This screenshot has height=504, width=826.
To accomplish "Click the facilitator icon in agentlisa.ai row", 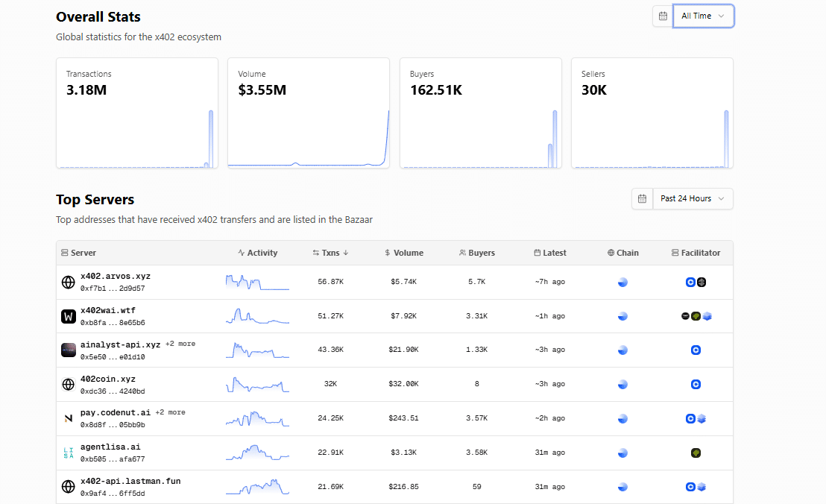I will pos(696,453).
